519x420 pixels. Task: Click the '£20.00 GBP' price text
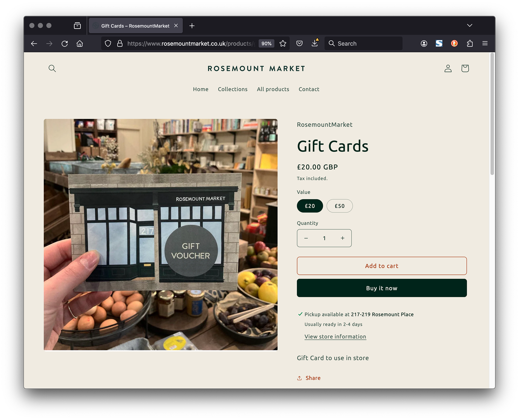(x=317, y=167)
